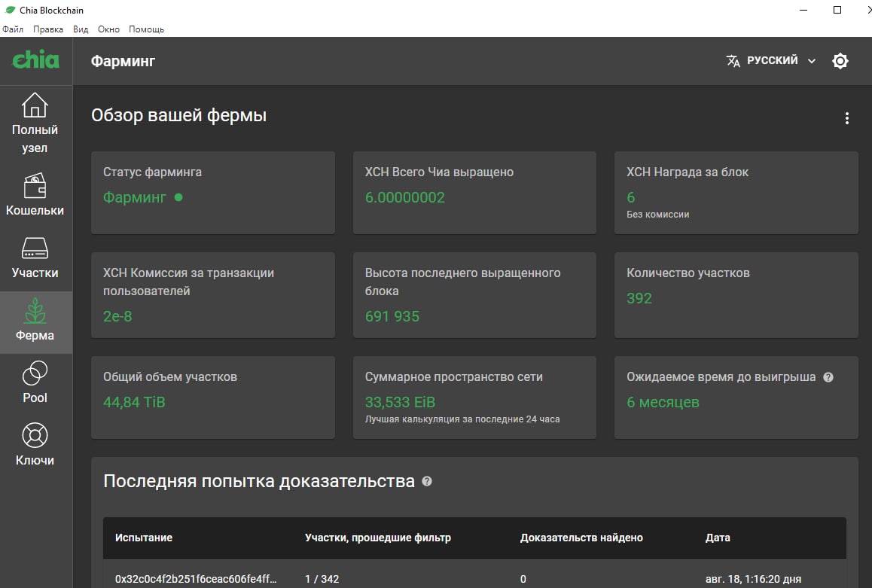Click the Без комиссии label
872x588 pixels.
658,215
